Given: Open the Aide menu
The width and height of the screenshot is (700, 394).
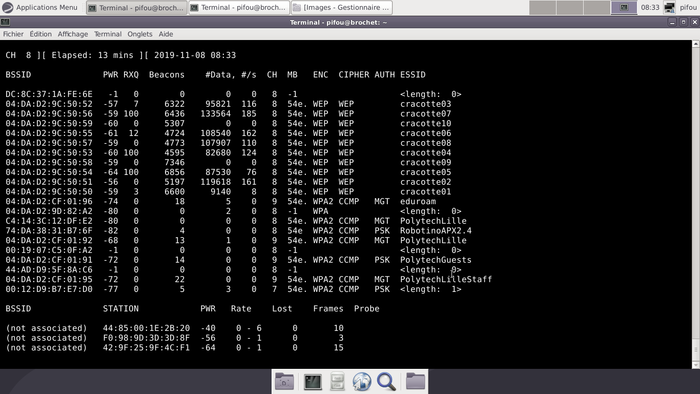Looking at the screenshot, I should pyautogui.click(x=166, y=34).
